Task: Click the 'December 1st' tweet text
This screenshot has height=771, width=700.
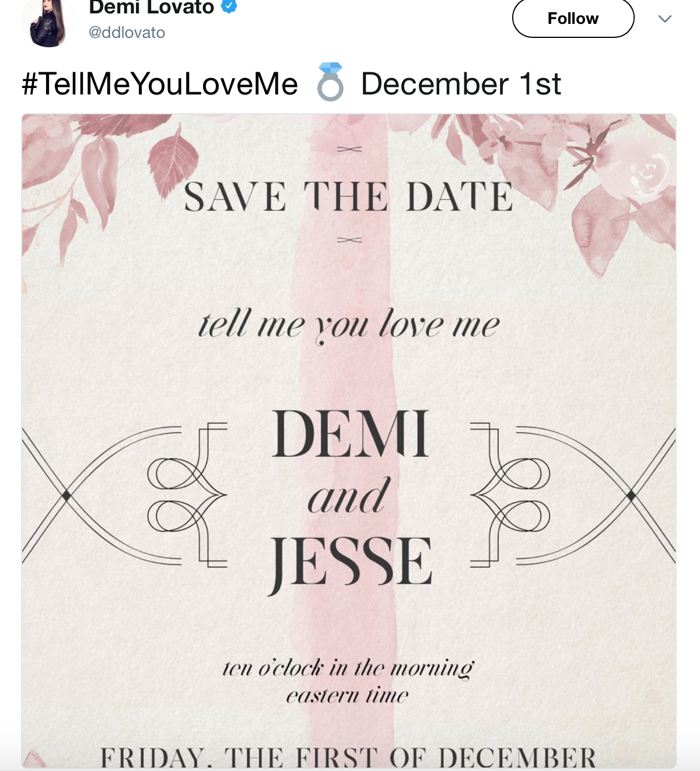Action: (461, 83)
